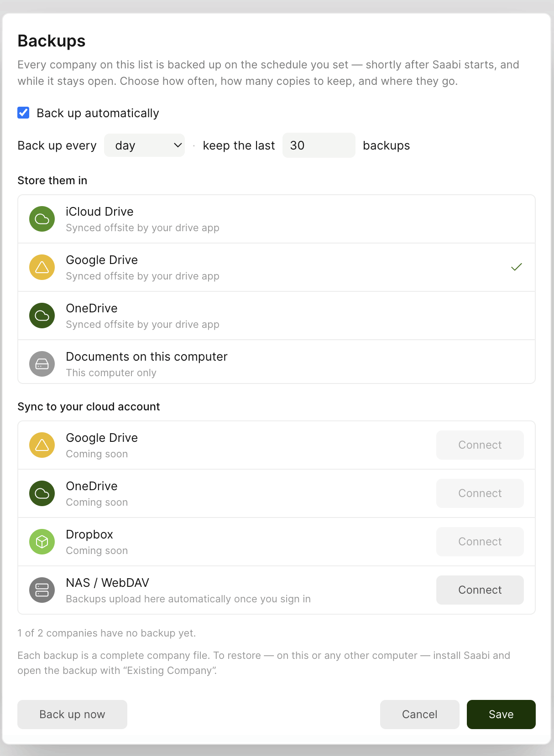554x756 pixels.
Task: Click the keep the last 30 backups field
Action: (319, 145)
